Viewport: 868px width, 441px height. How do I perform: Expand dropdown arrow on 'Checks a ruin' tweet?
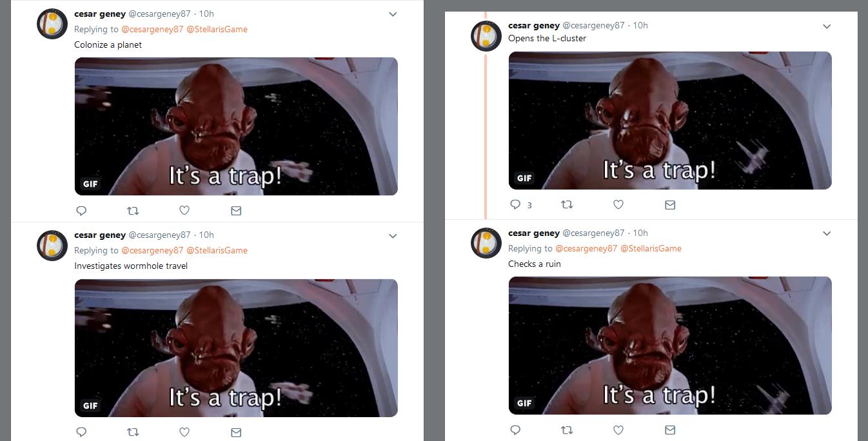tap(827, 233)
